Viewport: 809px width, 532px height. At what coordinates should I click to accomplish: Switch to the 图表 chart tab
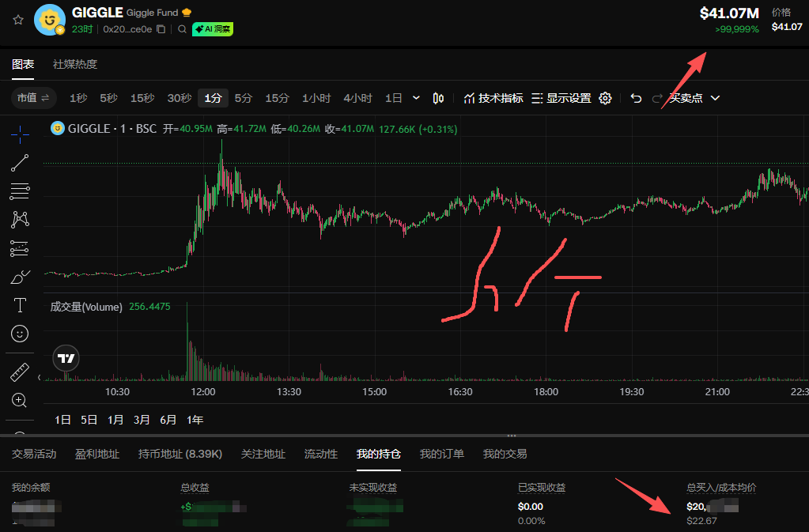click(23, 65)
